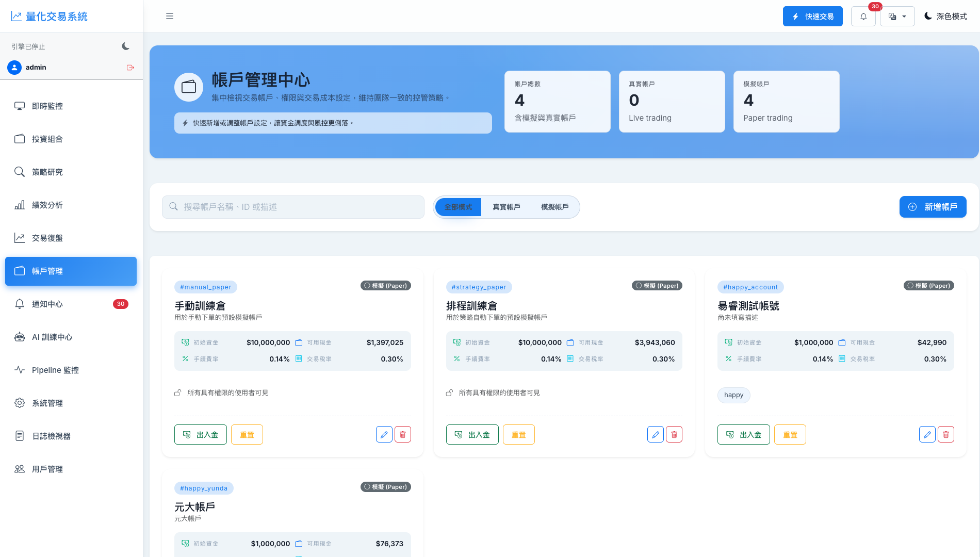Click the 排程訓練倉 account title

(x=471, y=306)
